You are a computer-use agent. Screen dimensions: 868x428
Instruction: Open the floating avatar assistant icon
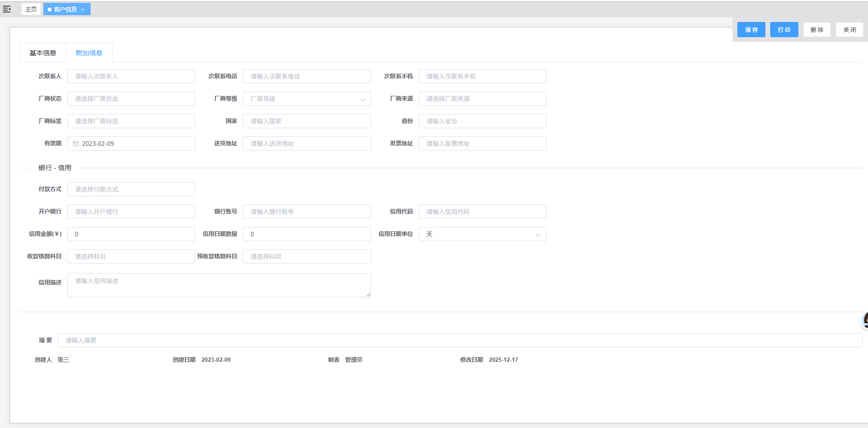click(864, 320)
